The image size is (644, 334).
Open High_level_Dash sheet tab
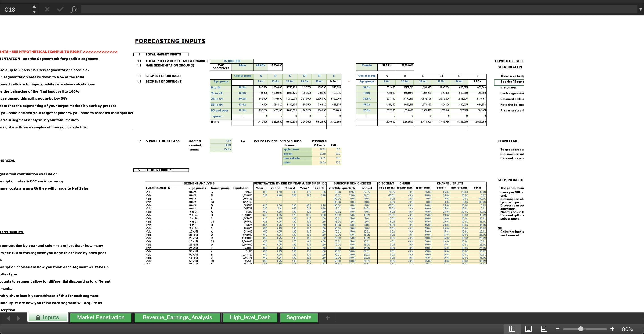pyautogui.click(x=250, y=317)
